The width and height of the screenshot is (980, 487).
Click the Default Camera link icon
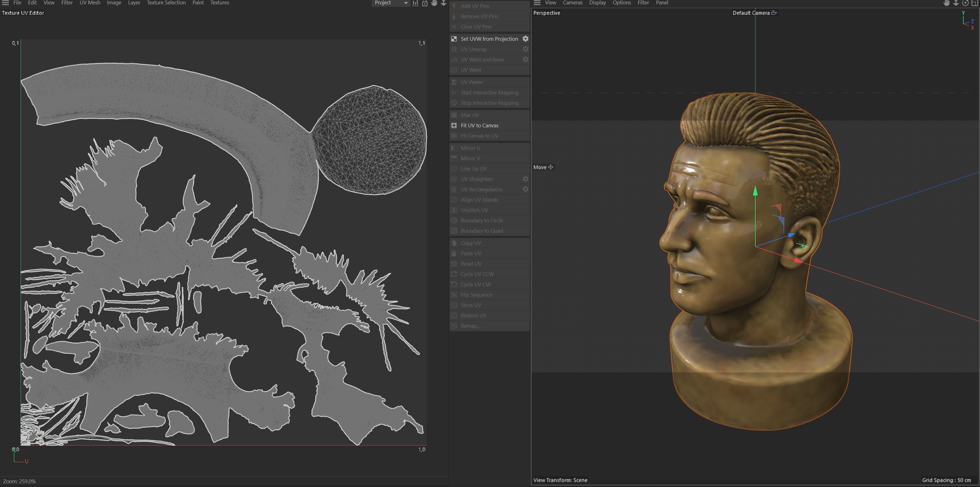tap(774, 13)
